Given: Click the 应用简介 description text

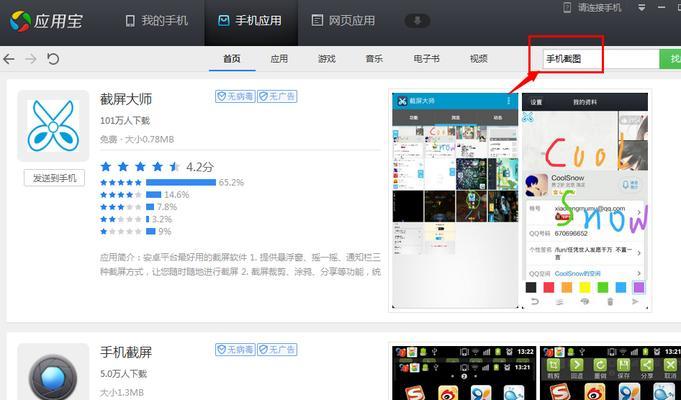Looking at the screenshot, I should click(x=241, y=264).
